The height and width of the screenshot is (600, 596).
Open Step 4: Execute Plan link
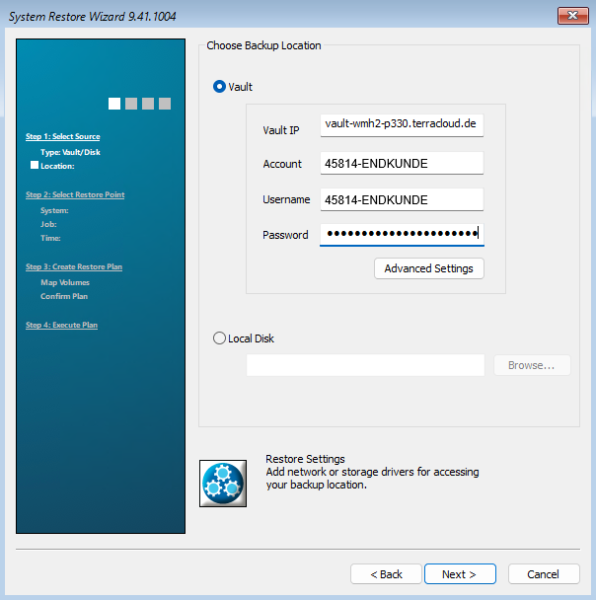coord(62,325)
